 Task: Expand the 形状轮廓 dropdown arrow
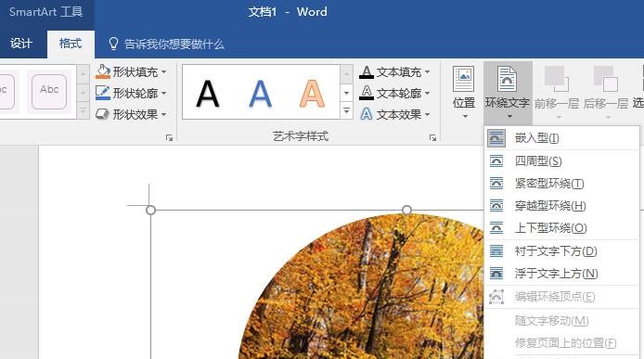(164, 94)
